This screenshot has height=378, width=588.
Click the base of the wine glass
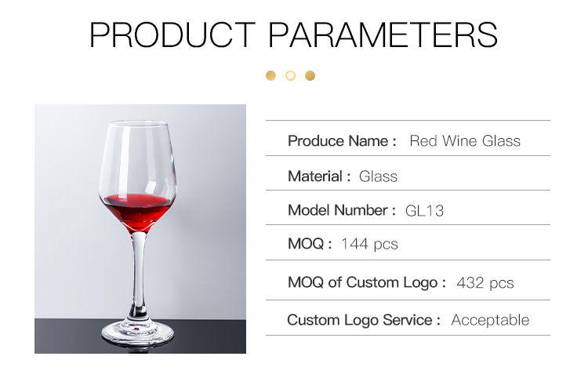(x=138, y=333)
